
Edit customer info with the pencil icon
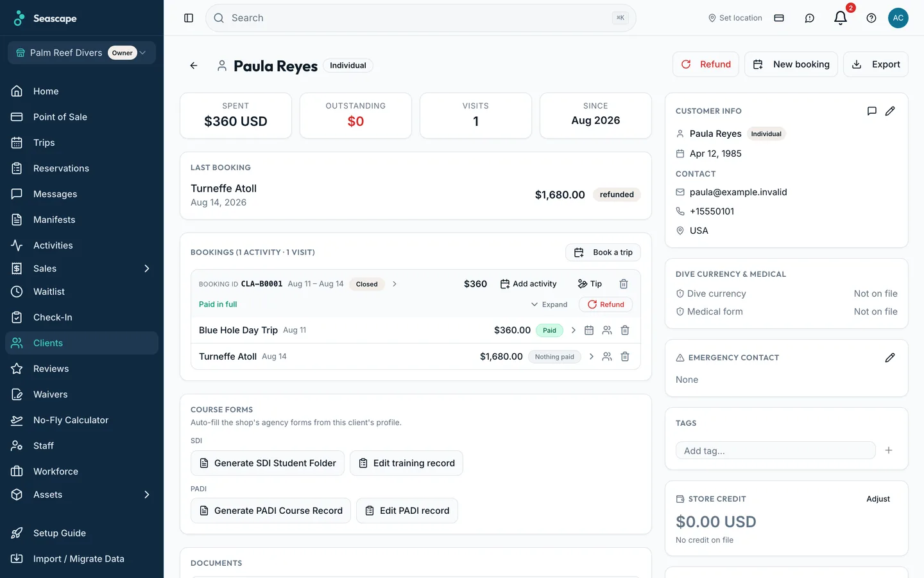click(x=890, y=111)
